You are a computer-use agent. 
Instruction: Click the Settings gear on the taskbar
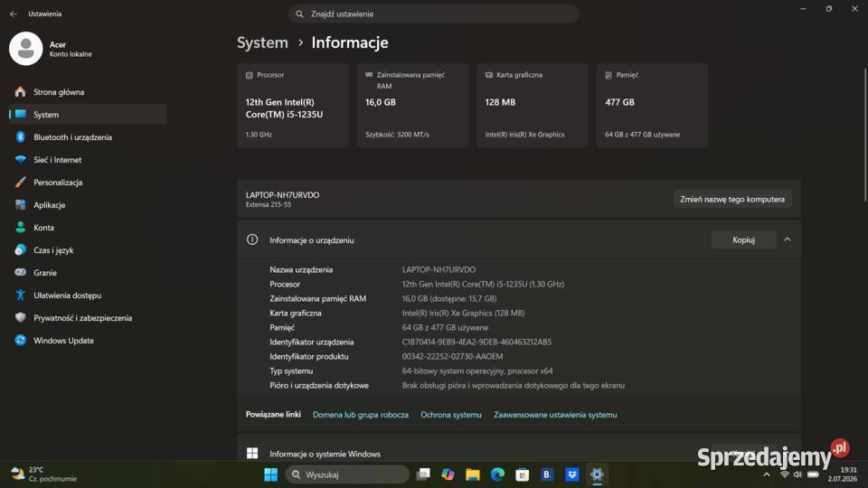click(597, 474)
